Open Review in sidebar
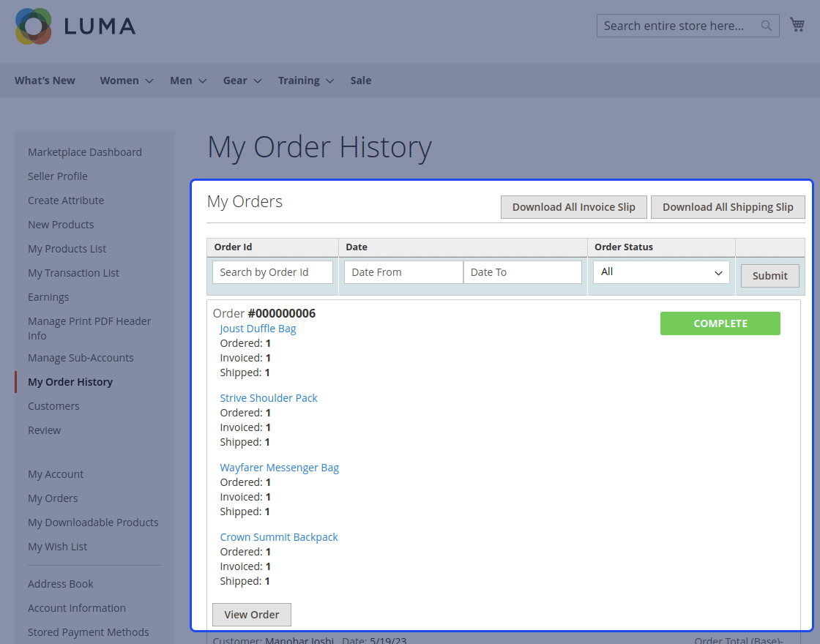Screen dimensions: 820x644 click(x=44, y=430)
